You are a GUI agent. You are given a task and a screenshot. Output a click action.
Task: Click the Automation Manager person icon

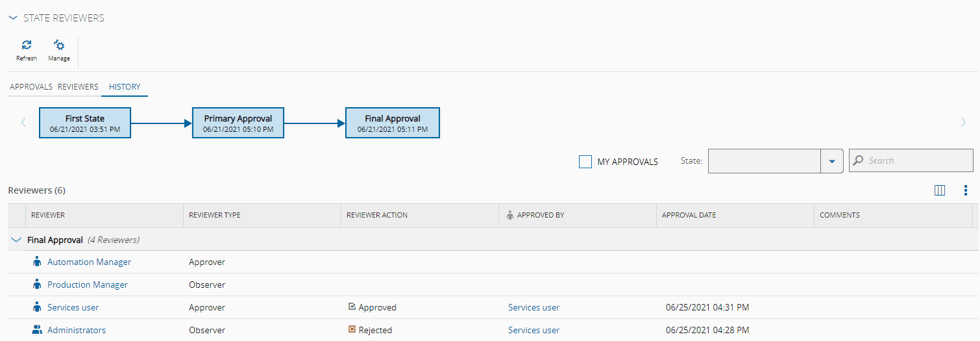pos(37,262)
